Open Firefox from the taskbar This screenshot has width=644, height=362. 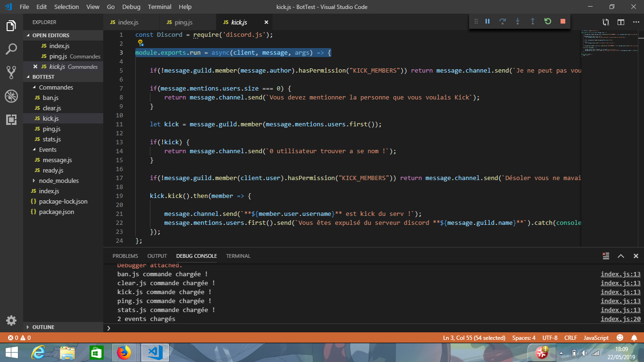click(124, 352)
